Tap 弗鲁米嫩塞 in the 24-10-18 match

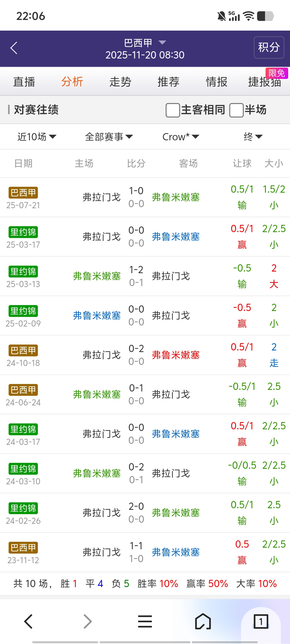click(176, 355)
